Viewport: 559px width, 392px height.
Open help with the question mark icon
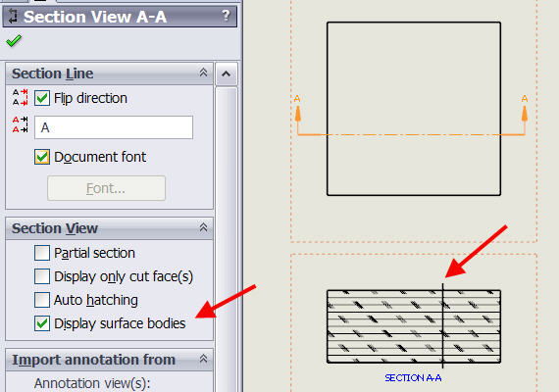click(x=226, y=16)
